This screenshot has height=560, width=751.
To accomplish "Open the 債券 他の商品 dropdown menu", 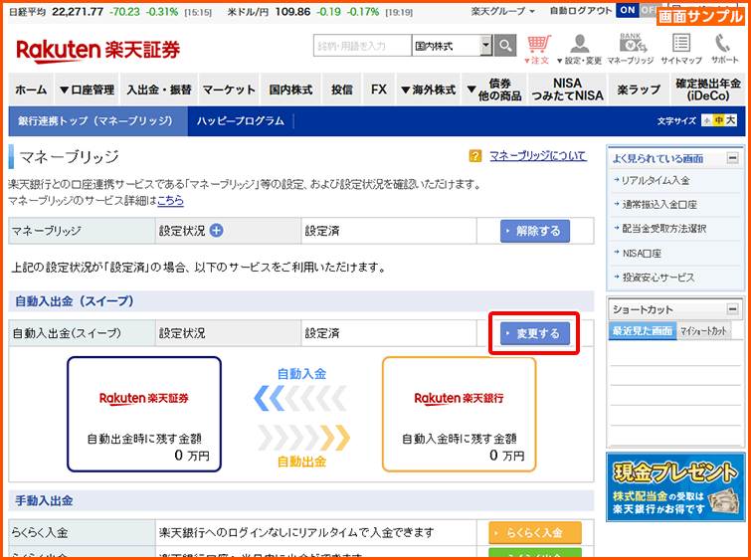I will 494,90.
